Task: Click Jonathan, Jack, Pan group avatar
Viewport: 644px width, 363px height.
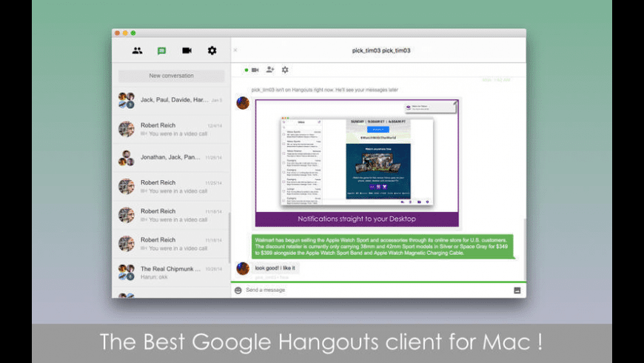Action: click(126, 158)
